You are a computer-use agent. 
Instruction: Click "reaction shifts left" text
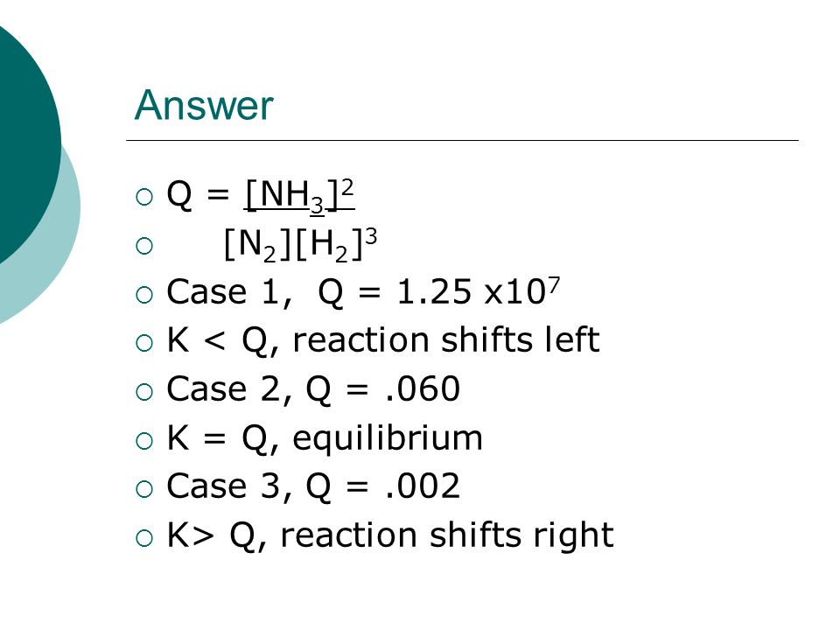pyautogui.click(x=445, y=339)
